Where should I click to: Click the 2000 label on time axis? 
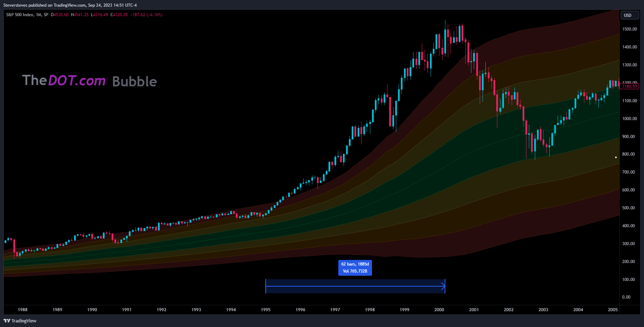point(439,310)
